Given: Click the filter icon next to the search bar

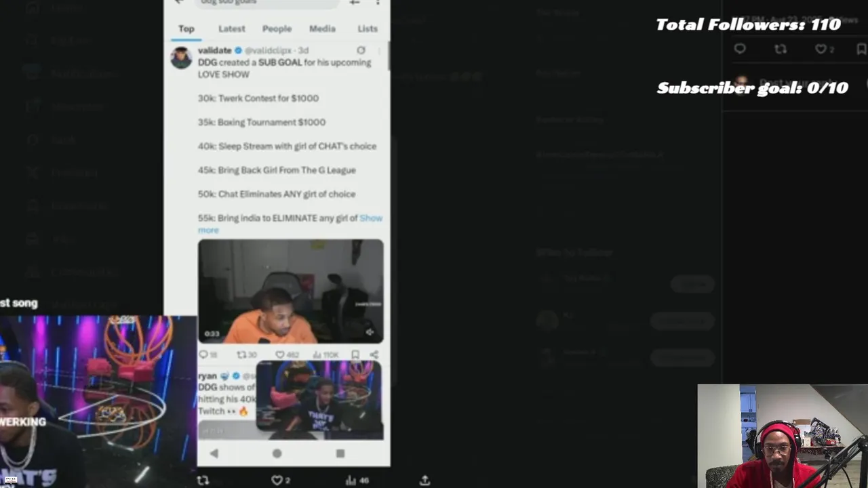Looking at the screenshot, I should pos(354,3).
